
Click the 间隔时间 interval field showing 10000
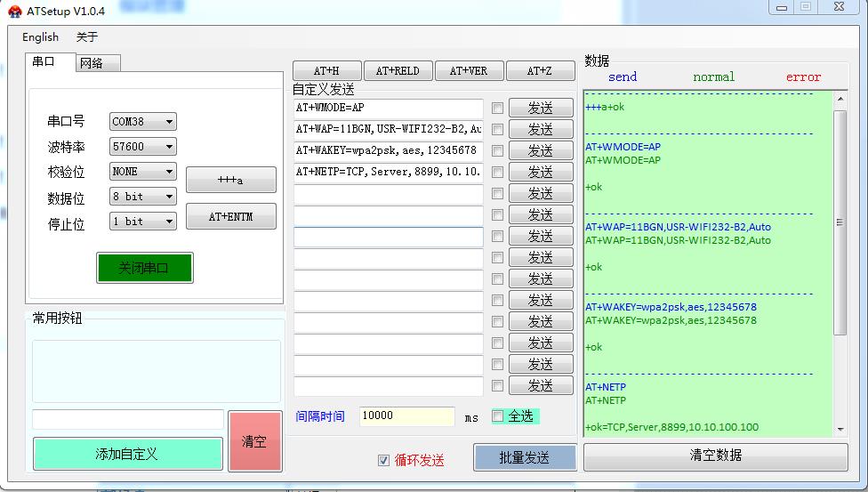click(x=406, y=416)
